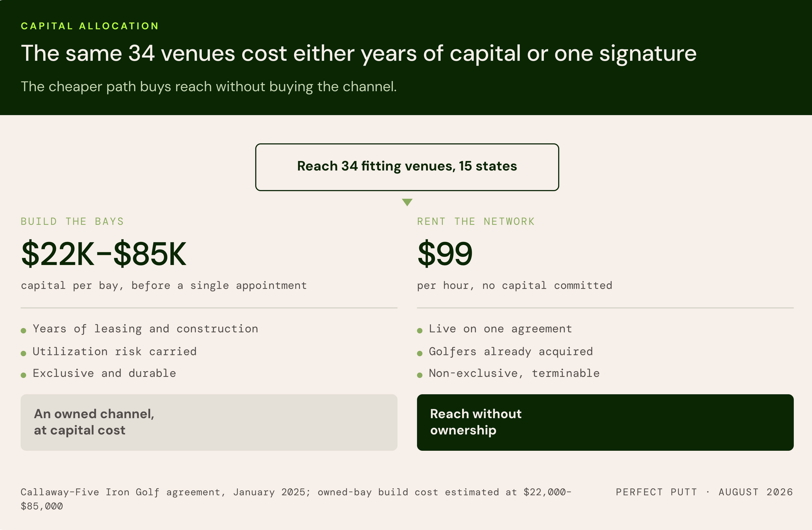The image size is (812, 530).
Task: Click 'capital per bay, before a single appointment'
Action: coord(164,286)
